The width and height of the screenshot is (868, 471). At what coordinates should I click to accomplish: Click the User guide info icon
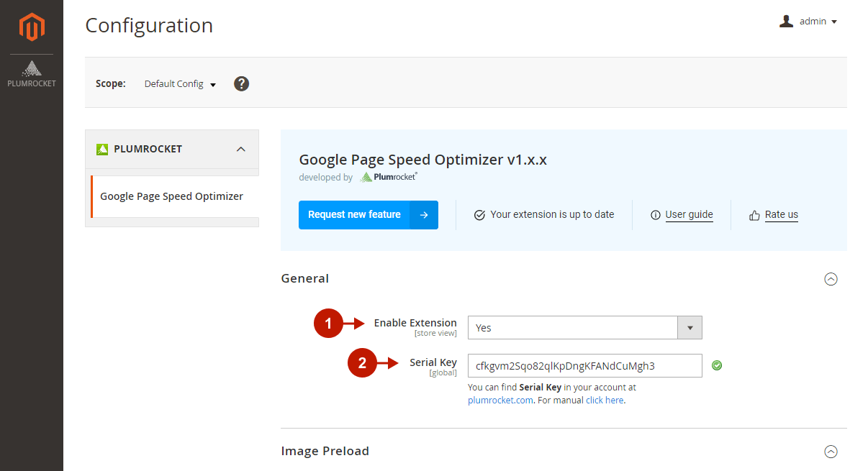(x=655, y=215)
